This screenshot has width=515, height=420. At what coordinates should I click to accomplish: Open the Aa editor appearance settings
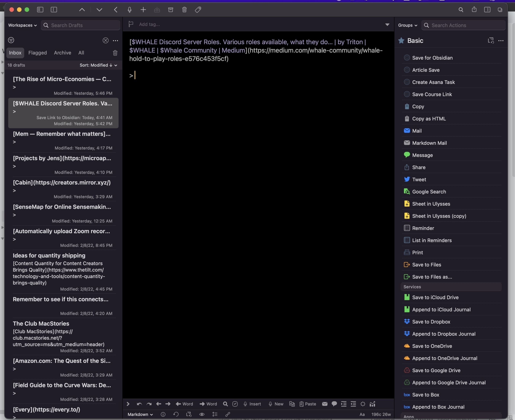coord(362,414)
